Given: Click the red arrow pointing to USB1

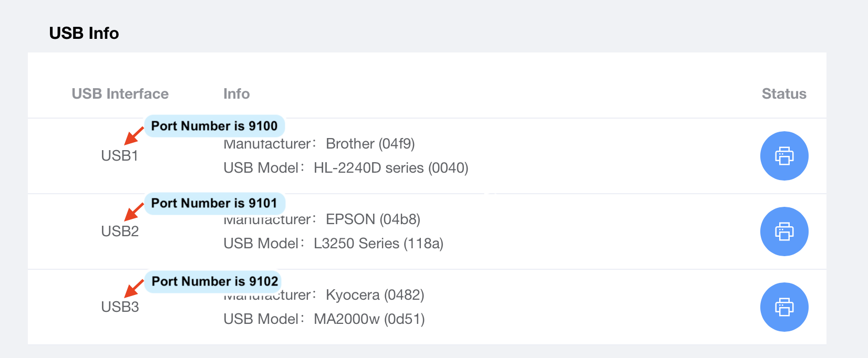Looking at the screenshot, I should tap(133, 136).
